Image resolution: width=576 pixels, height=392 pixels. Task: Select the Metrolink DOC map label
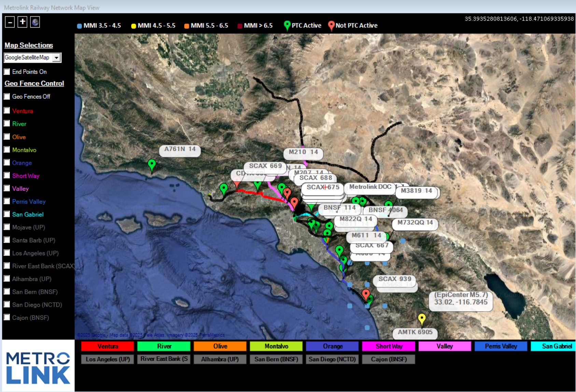pos(370,187)
